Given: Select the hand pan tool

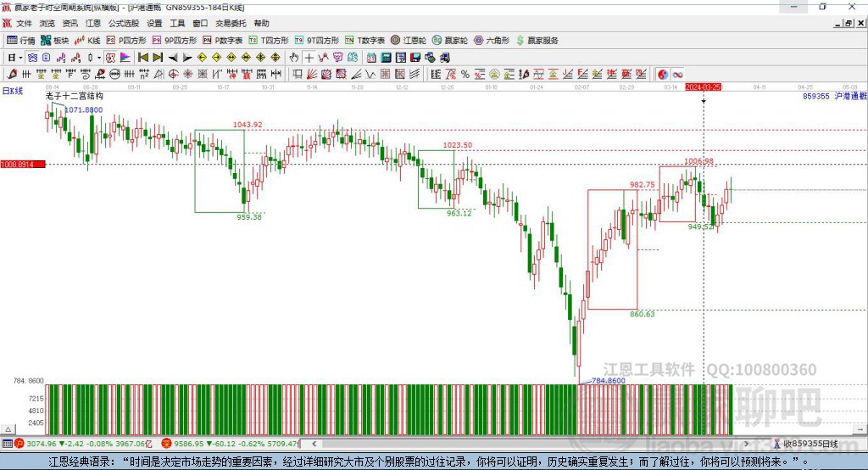Looking at the screenshot, I should 294,58.
